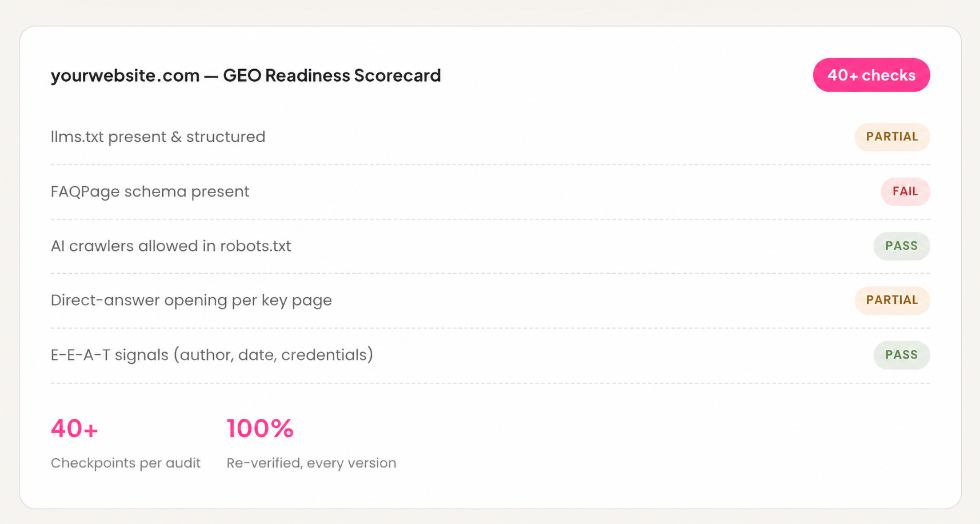Click E-E-A-T signals (author, date, credentials)
Screen dimensions: 980x524
[212, 355]
